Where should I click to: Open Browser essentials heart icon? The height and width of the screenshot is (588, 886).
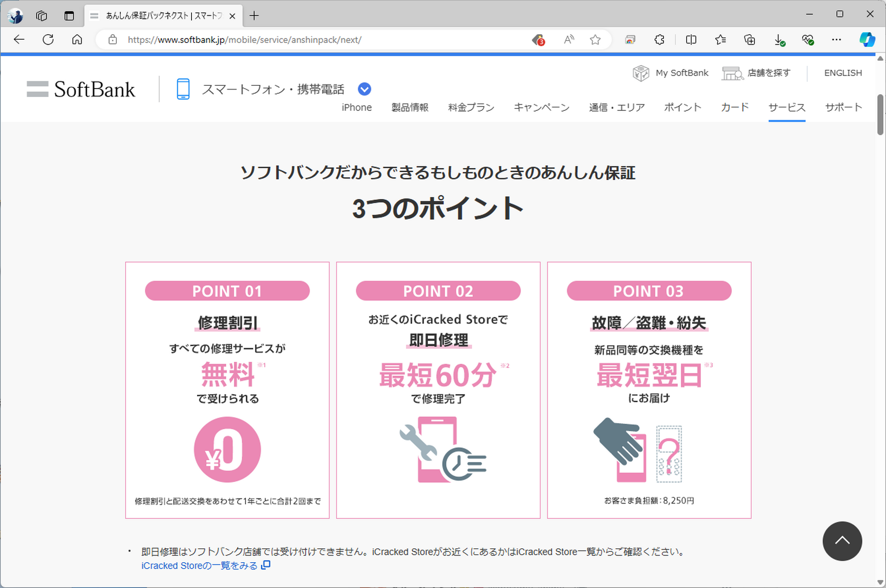tap(808, 40)
